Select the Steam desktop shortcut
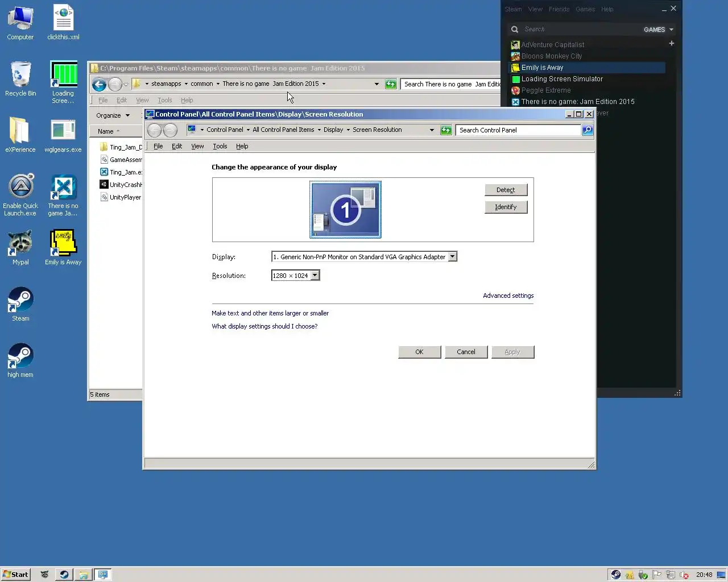The height and width of the screenshot is (582, 728). pyautogui.click(x=20, y=304)
